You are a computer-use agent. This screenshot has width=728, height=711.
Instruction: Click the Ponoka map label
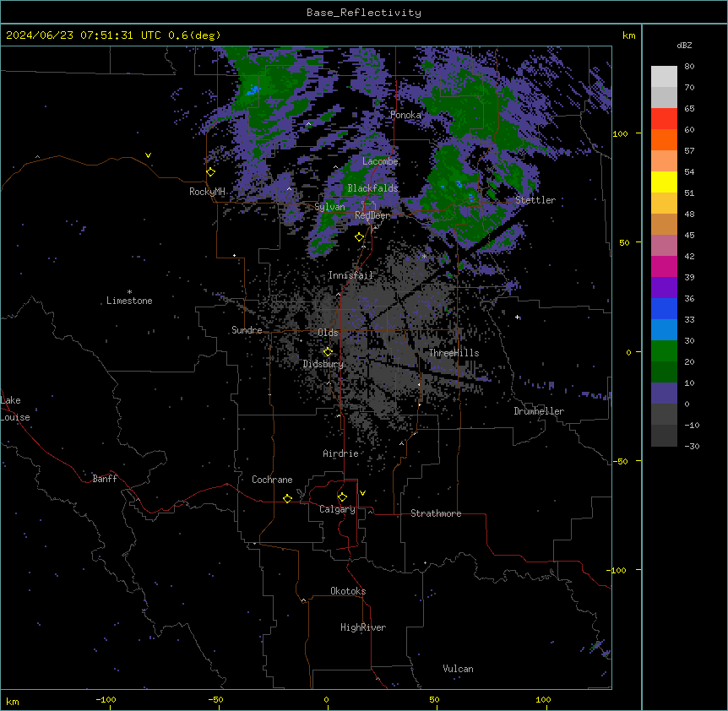coord(405,115)
